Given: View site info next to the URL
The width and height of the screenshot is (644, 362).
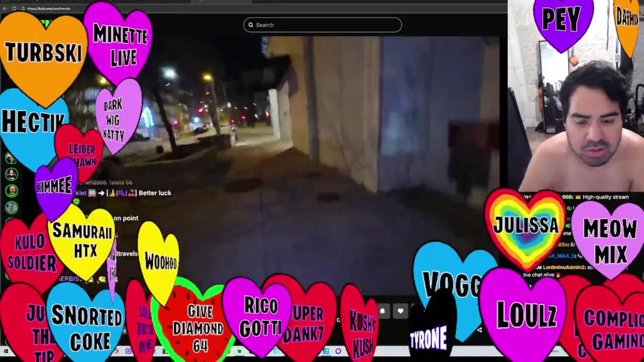Looking at the screenshot, I should (23, 9).
